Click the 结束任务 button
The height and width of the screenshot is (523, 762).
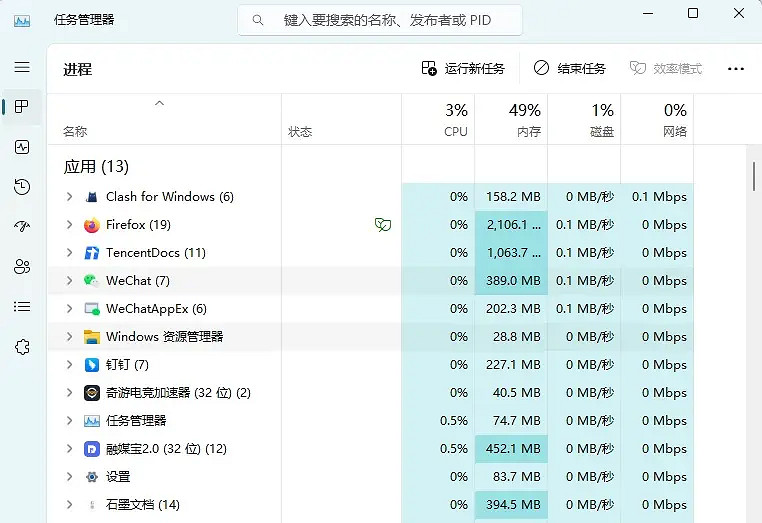pyautogui.click(x=570, y=69)
